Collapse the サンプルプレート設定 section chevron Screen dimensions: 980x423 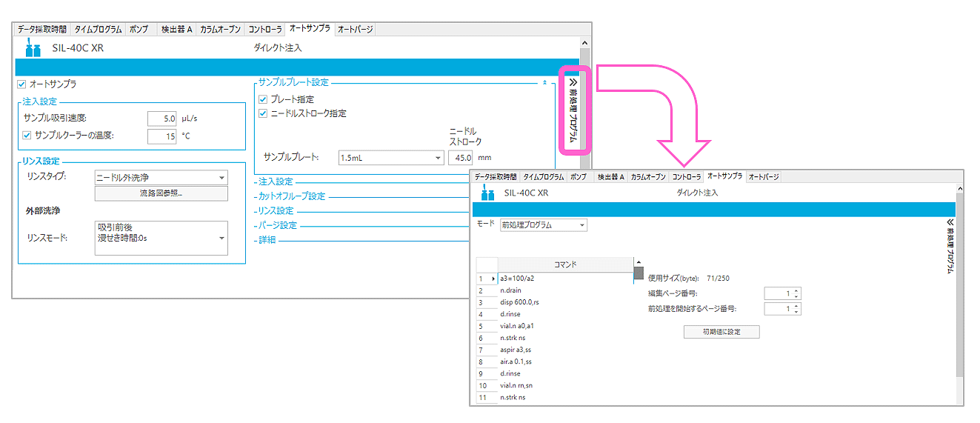(544, 83)
